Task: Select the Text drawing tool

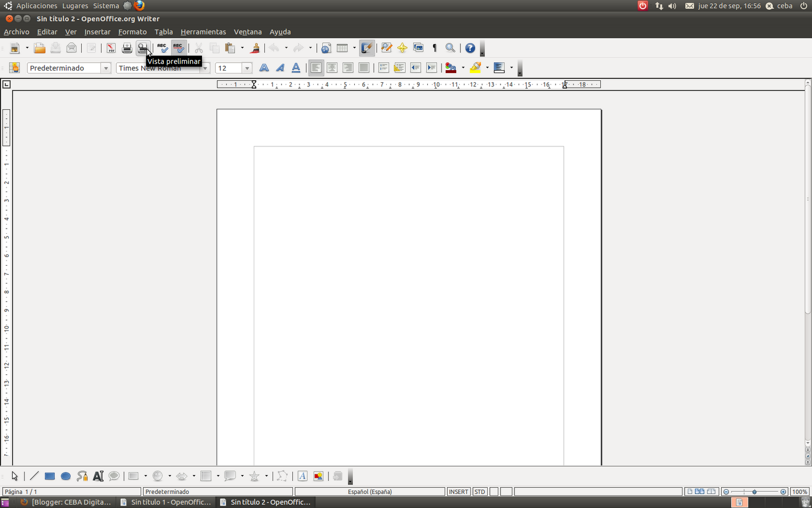Action: tap(98, 476)
